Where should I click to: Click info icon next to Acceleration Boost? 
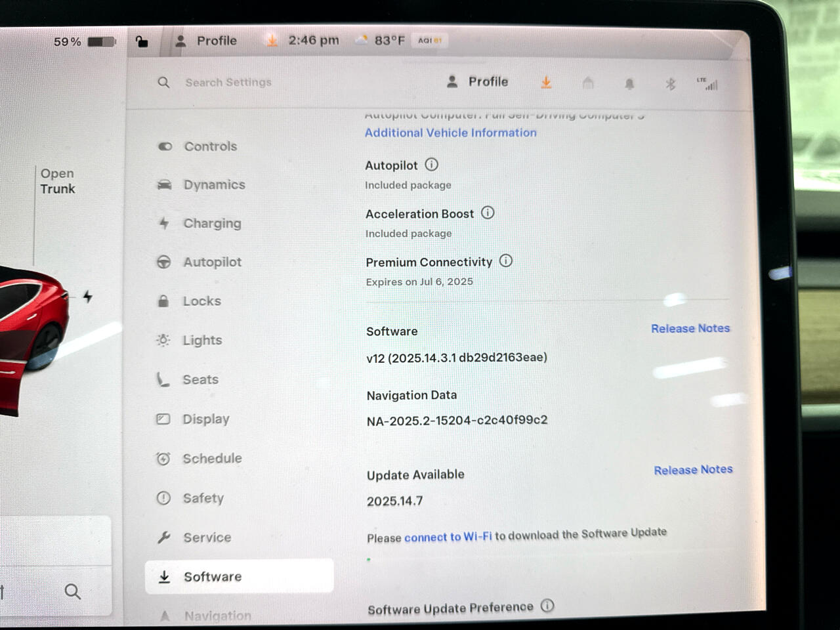click(488, 213)
